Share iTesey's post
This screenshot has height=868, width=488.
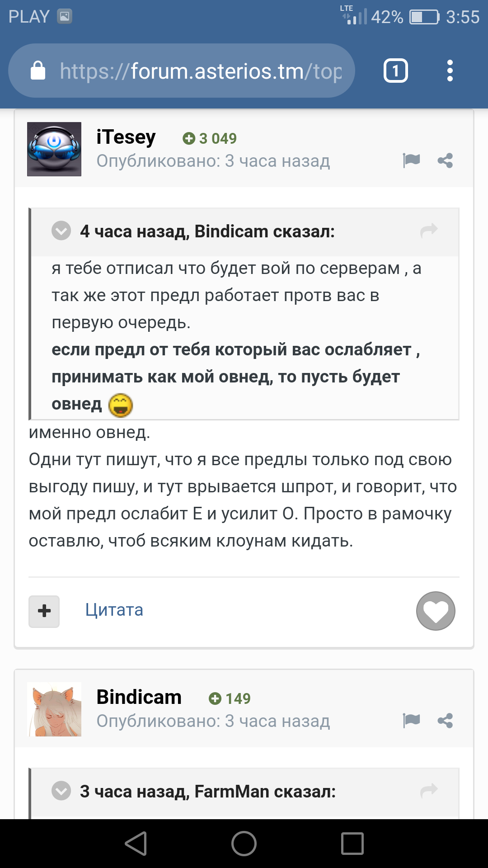(445, 160)
